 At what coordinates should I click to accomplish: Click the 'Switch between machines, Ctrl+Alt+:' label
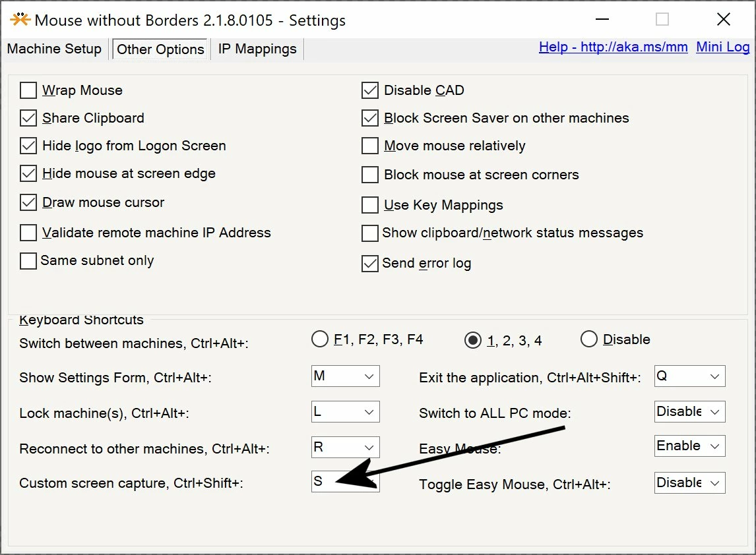(133, 343)
